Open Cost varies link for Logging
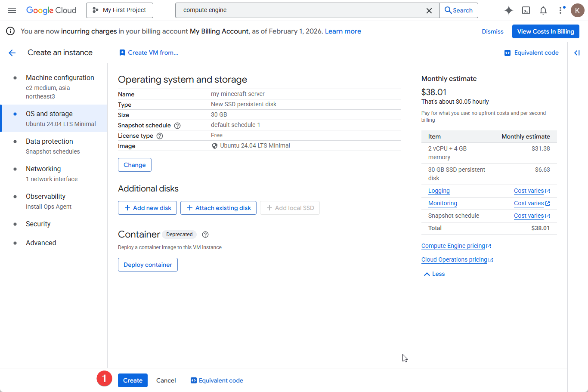The width and height of the screenshot is (588, 392). coord(532,191)
